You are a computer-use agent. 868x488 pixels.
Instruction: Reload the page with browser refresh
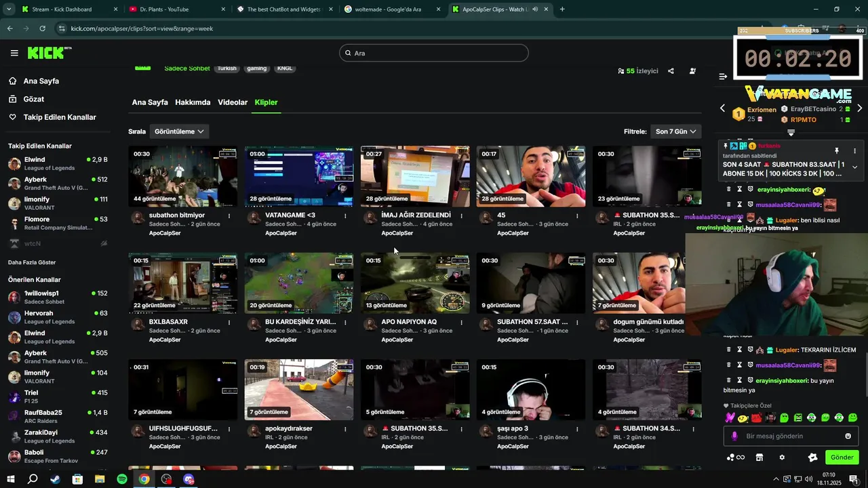point(42,28)
